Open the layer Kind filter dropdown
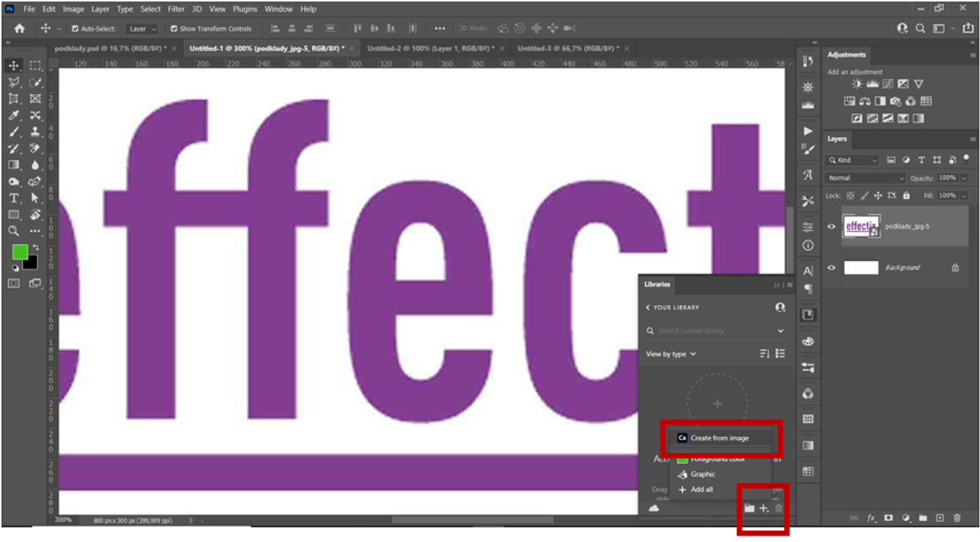The image size is (980, 542). click(853, 160)
